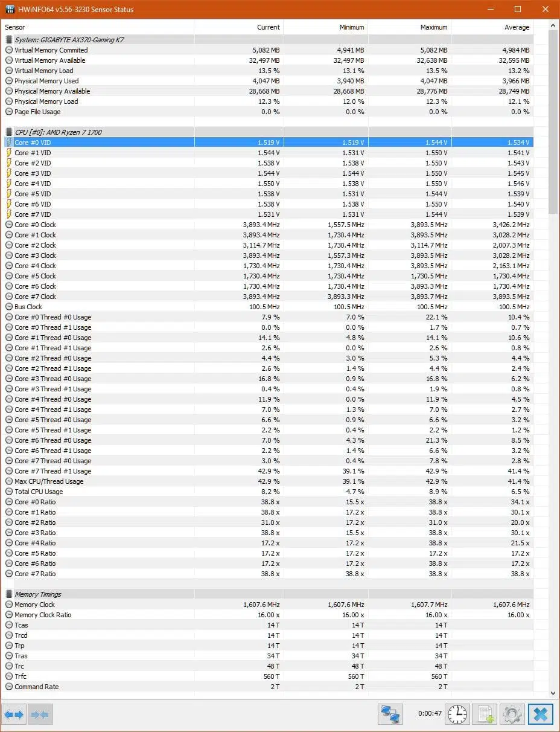Close sensors with the blue X button
Image resolution: width=560 pixels, height=732 pixels.
point(541,714)
